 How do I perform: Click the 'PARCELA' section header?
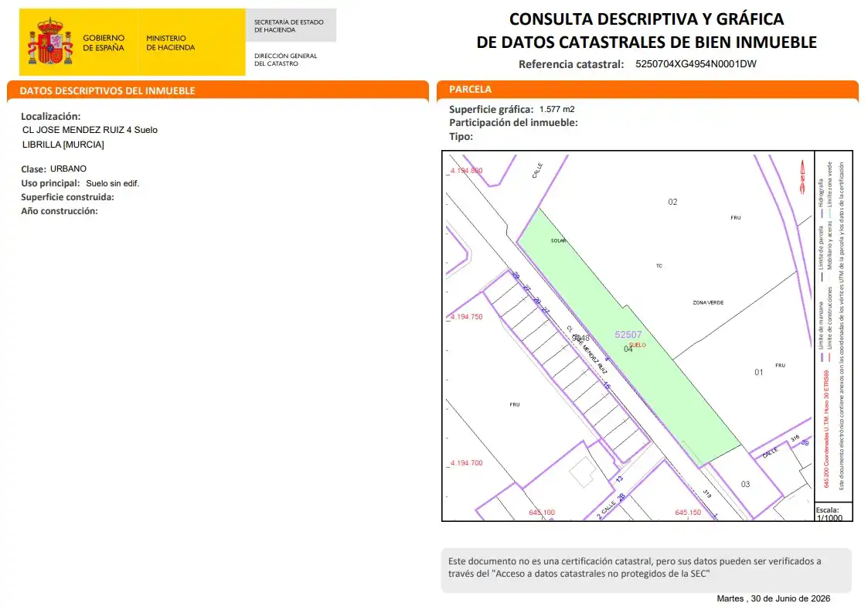point(470,89)
